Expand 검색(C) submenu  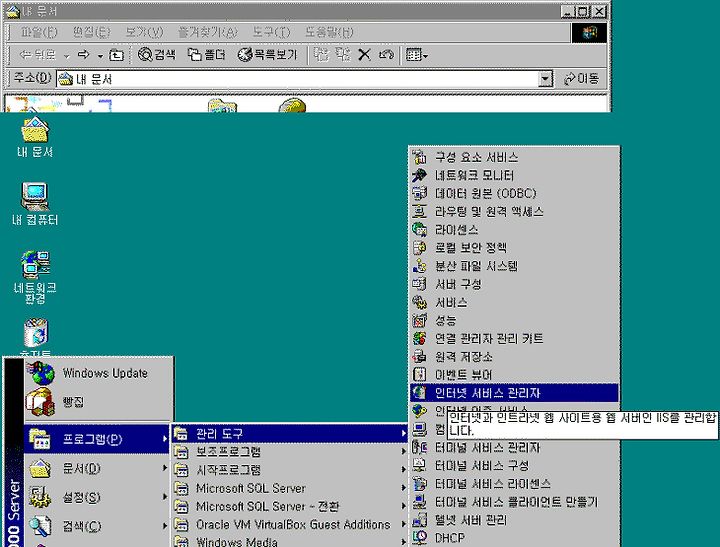click(x=96, y=526)
